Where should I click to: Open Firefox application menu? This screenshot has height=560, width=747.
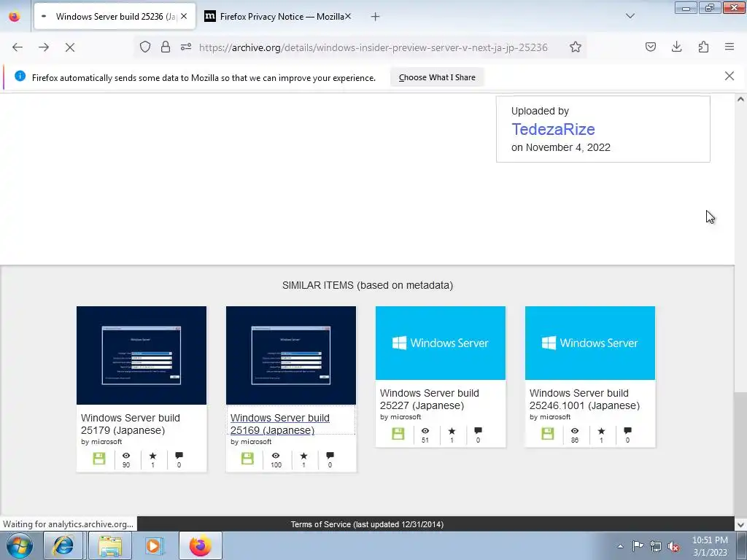[x=729, y=47]
